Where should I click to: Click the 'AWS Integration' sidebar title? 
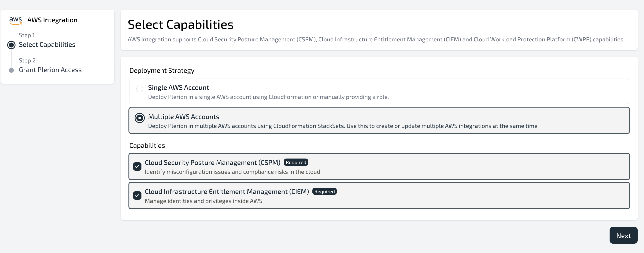tap(52, 20)
